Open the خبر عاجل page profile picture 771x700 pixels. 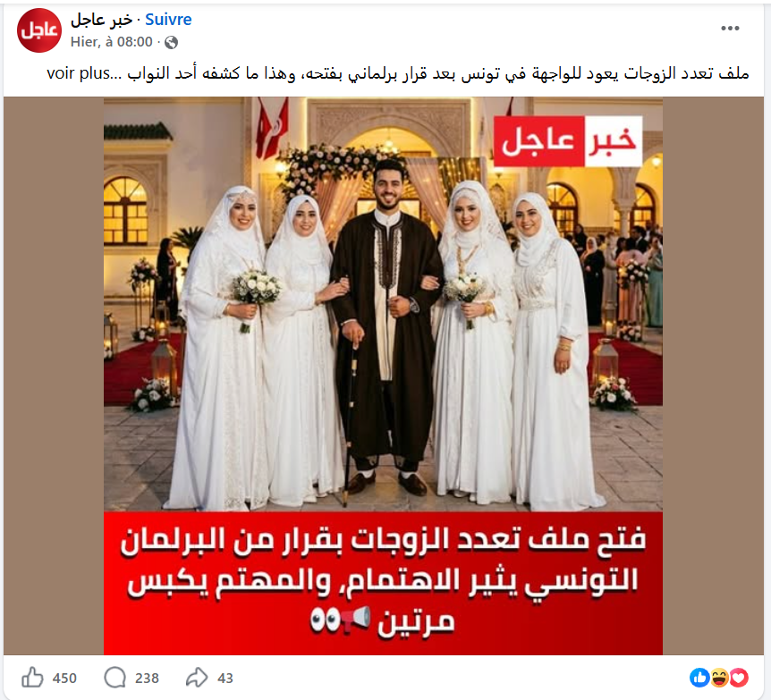39,30
